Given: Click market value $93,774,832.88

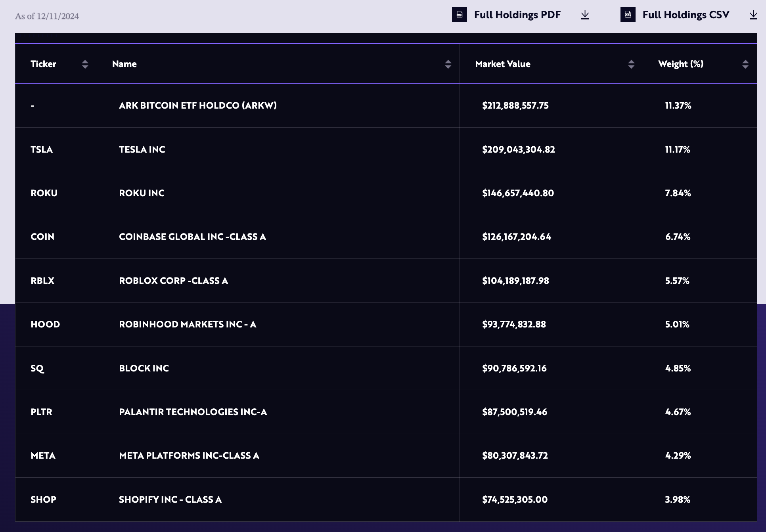Looking at the screenshot, I should click(x=514, y=324).
